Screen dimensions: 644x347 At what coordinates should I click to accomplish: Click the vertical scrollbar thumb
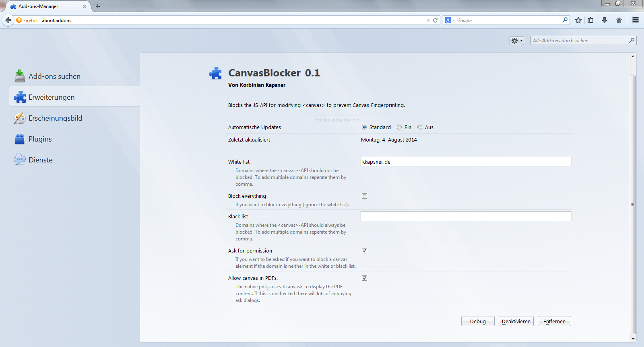click(x=633, y=205)
